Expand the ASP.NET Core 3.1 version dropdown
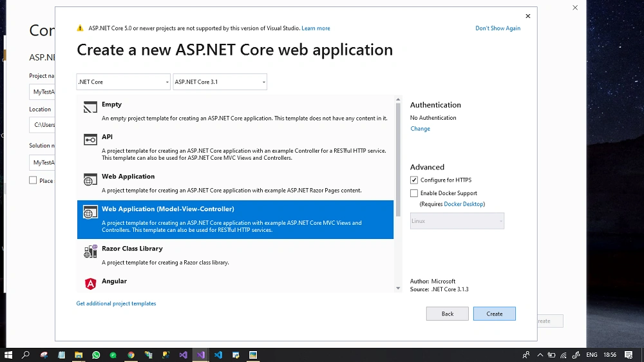 [220, 82]
